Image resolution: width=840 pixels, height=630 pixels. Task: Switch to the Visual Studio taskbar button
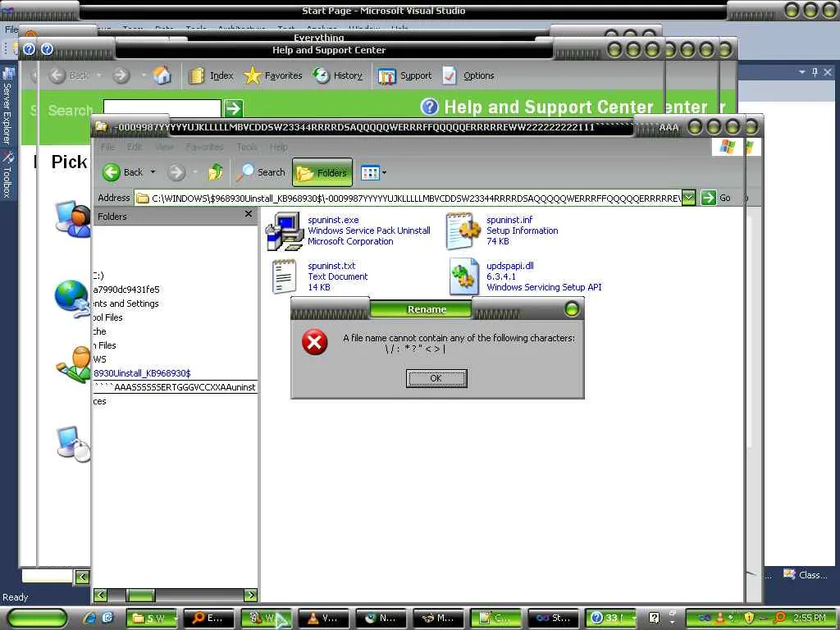(x=554, y=618)
